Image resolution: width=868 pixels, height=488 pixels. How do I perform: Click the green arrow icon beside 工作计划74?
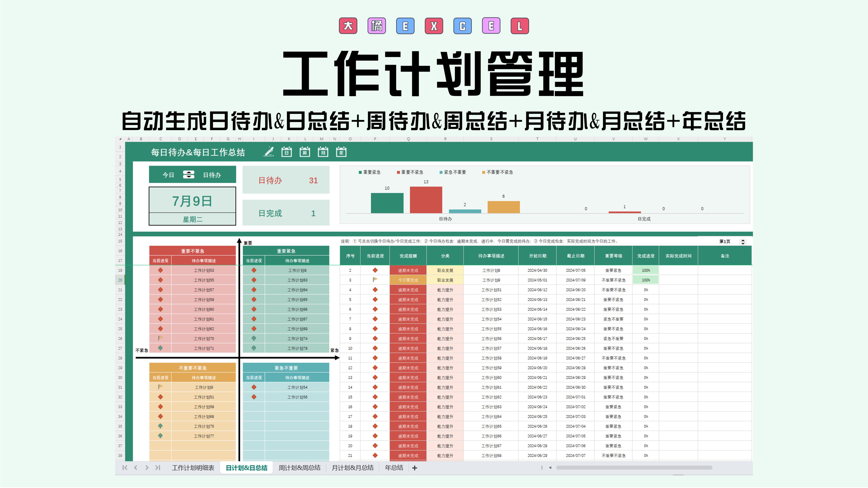coord(254,338)
